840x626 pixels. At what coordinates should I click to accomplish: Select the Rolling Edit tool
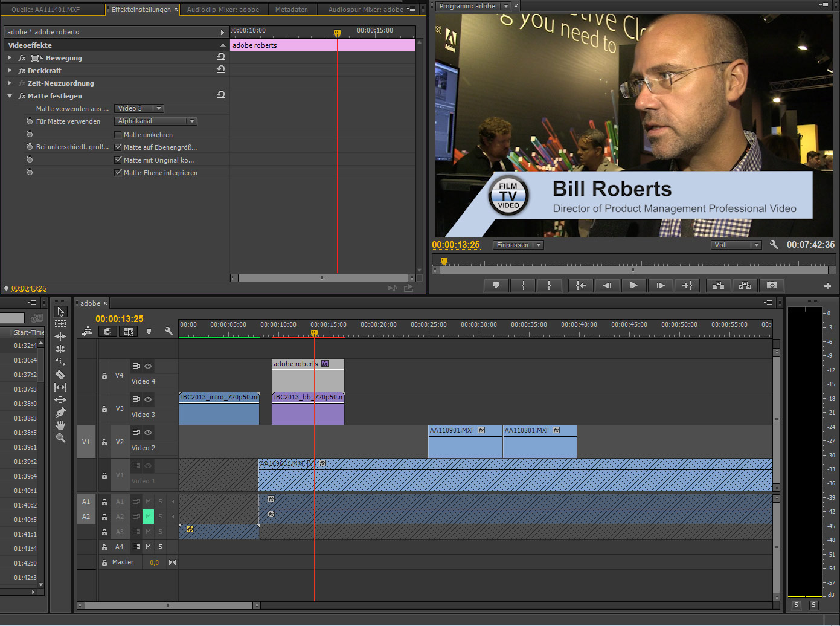60,349
